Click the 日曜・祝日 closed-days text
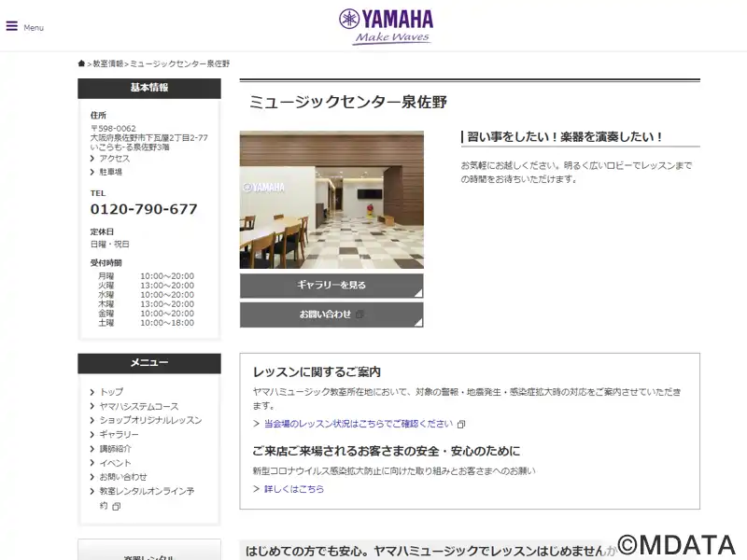 [x=110, y=244]
